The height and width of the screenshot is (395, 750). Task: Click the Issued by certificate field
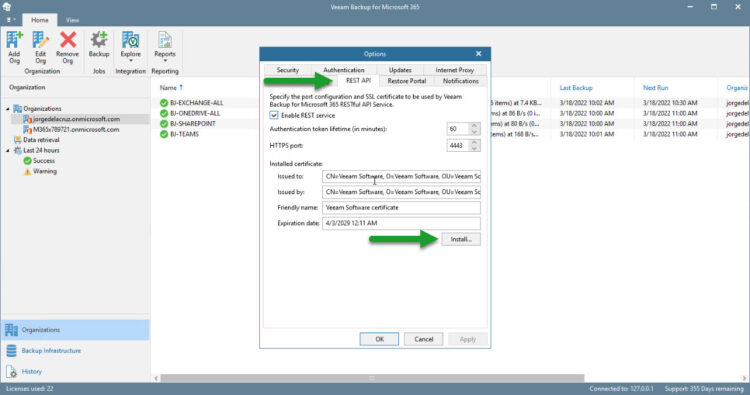click(x=401, y=192)
